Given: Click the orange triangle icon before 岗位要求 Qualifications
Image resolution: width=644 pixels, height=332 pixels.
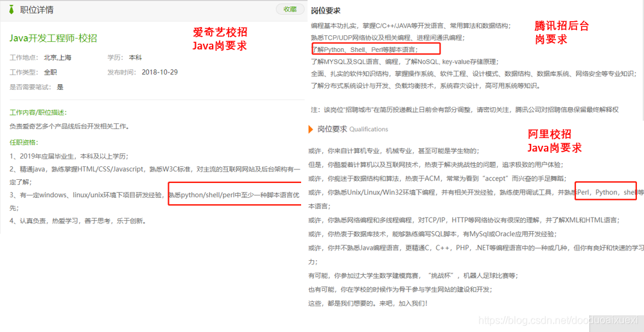Looking at the screenshot, I should click(311, 129).
